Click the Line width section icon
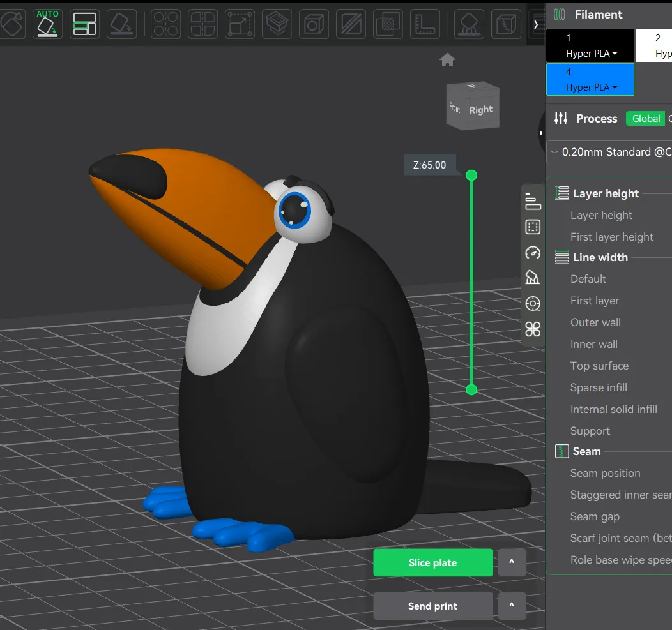Screen dimensions: 672x630 562,257
